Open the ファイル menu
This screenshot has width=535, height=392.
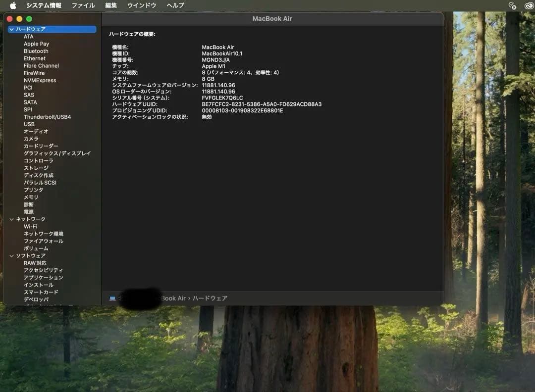coord(83,5)
